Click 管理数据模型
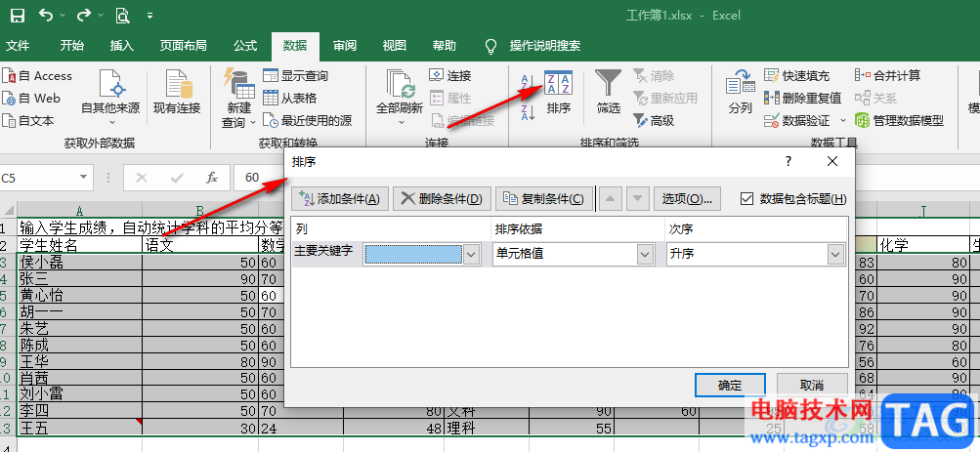This screenshot has height=452, width=980. (899, 120)
